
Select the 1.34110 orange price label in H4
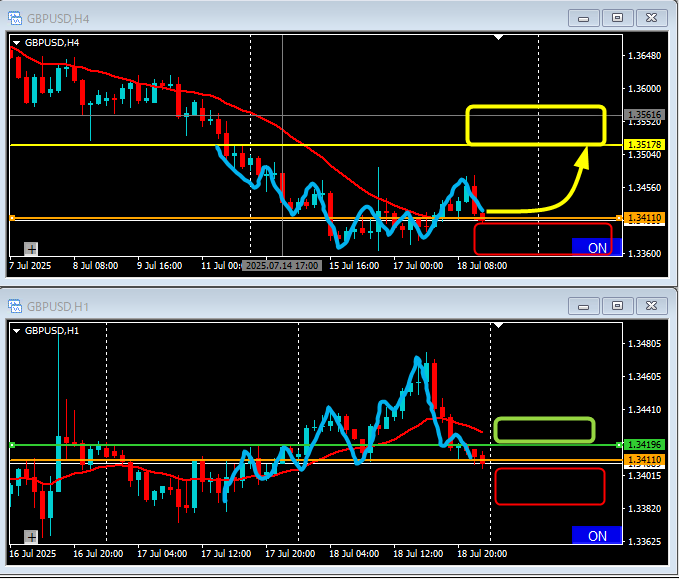[x=644, y=218]
